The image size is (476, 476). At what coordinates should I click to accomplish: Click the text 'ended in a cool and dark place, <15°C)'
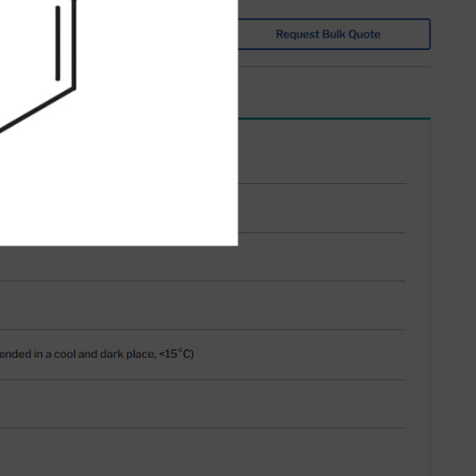click(96, 354)
